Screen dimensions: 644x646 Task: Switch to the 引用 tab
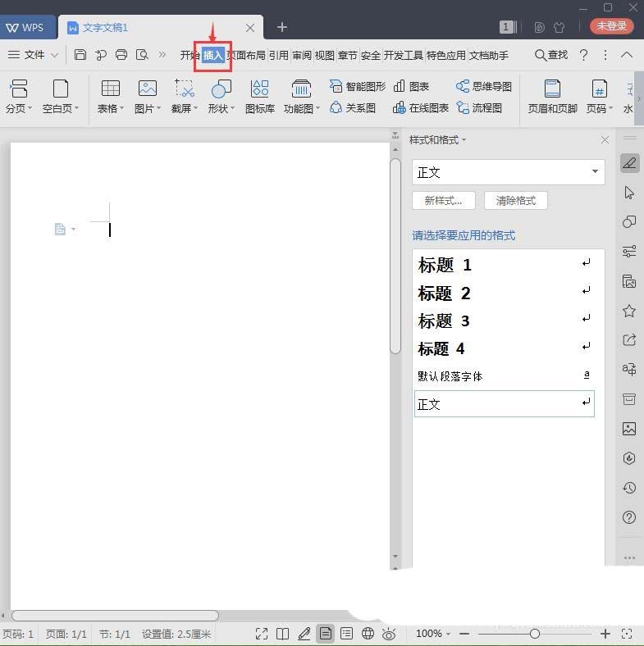pos(279,55)
